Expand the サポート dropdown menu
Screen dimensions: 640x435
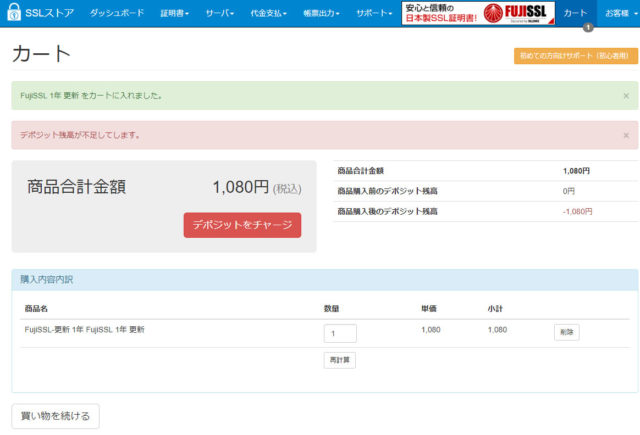(374, 13)
